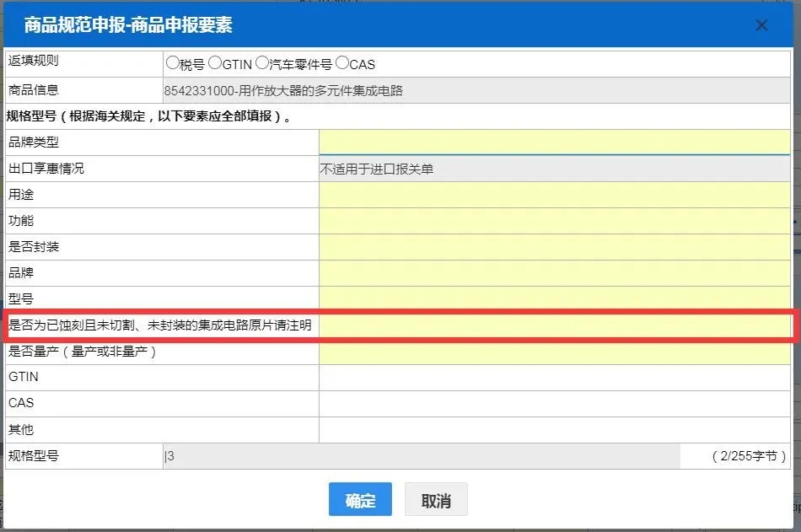The image size is (801, 532).
Task: Click the CAS text input row
Action: click(554, 404)
